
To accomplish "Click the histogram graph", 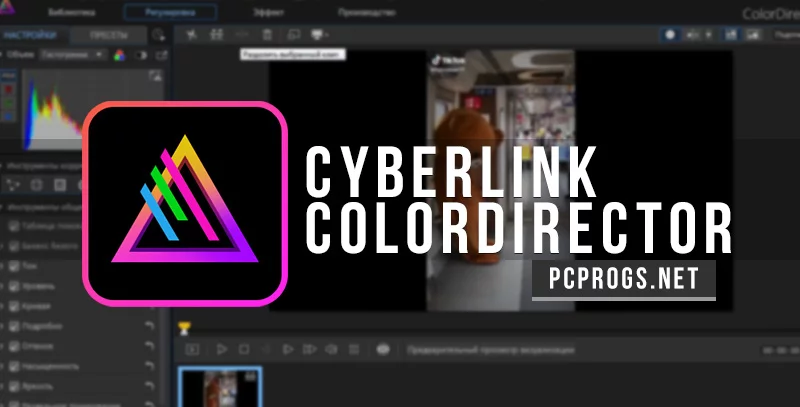I will (x=93, y=110).
